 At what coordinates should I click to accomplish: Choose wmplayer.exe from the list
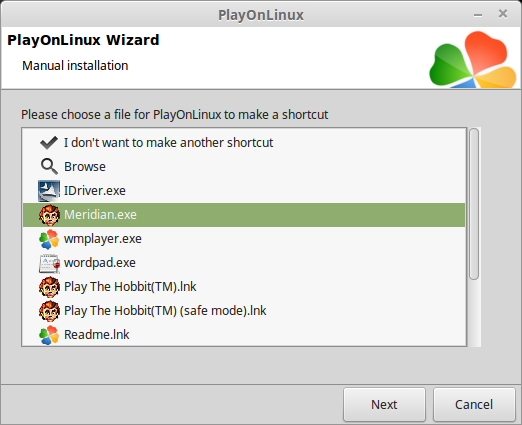(103, 239)
